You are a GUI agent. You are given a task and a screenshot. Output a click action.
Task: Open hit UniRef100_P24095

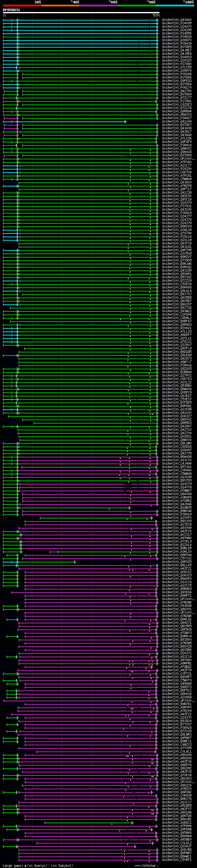click(x=177, y=23)
